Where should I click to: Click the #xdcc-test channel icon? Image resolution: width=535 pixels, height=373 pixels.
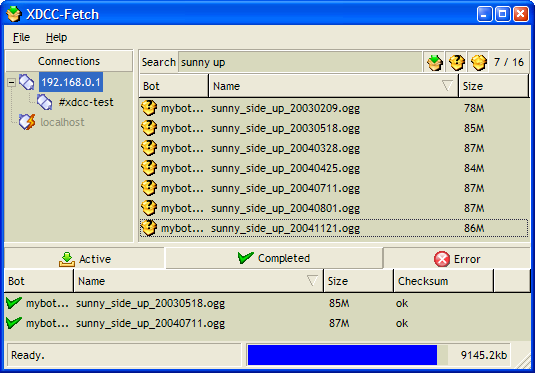[x=45, y=102]
